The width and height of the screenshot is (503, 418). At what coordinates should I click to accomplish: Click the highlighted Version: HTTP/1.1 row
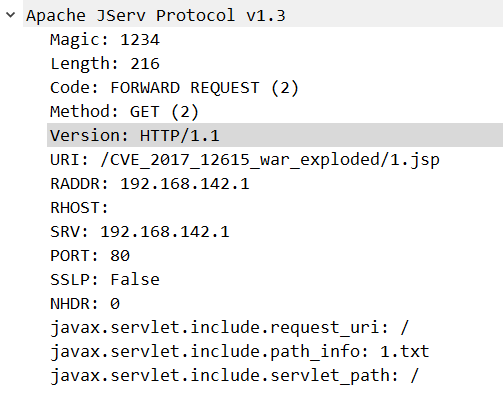coord(275,135)
